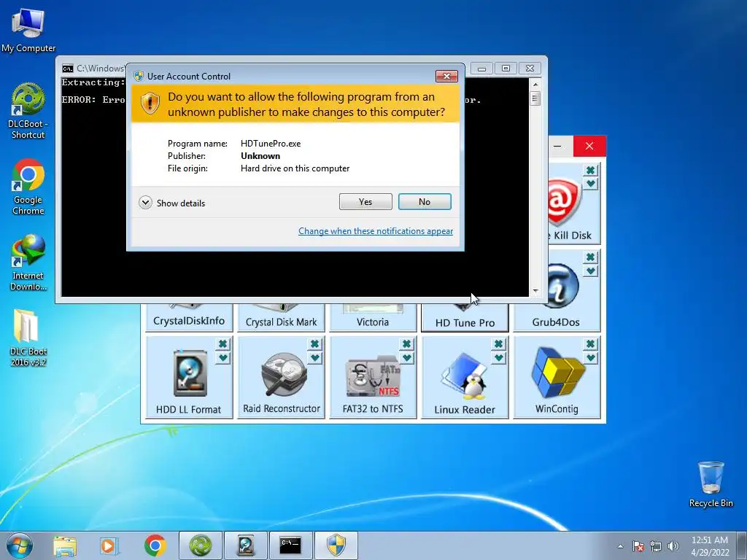Minimize the command prompt window
The width and height of the screenshot is (747, 560).
click(x=481, y=69)
